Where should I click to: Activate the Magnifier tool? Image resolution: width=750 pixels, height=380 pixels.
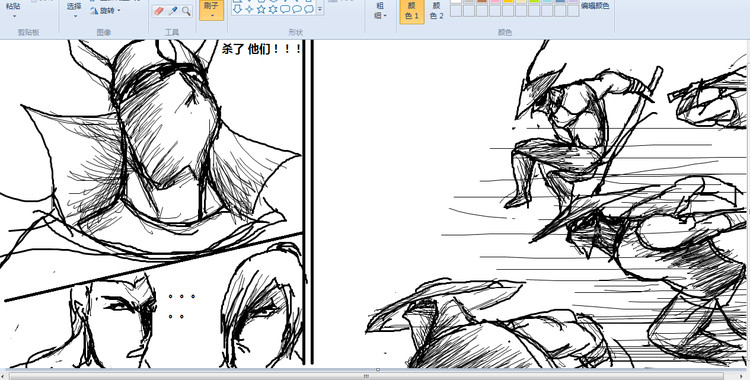point(186,11)
